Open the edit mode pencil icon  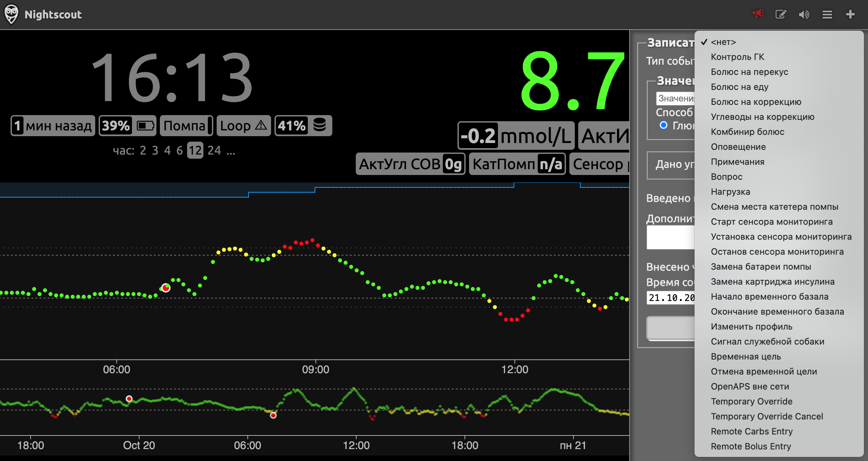coord(781,14)
